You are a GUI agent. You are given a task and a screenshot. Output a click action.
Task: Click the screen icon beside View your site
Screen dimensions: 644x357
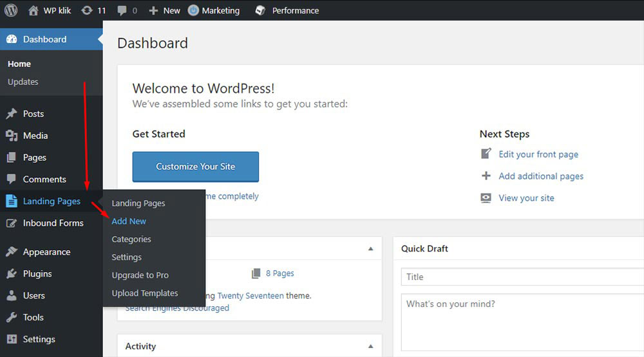click(x=486, y=197)
